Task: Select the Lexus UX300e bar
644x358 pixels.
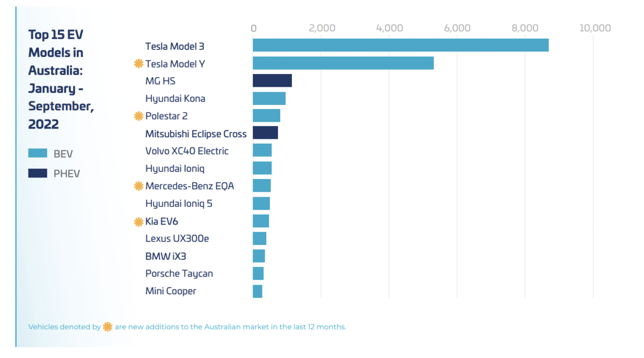Action: pyautogui.click(x=260, y=238)
